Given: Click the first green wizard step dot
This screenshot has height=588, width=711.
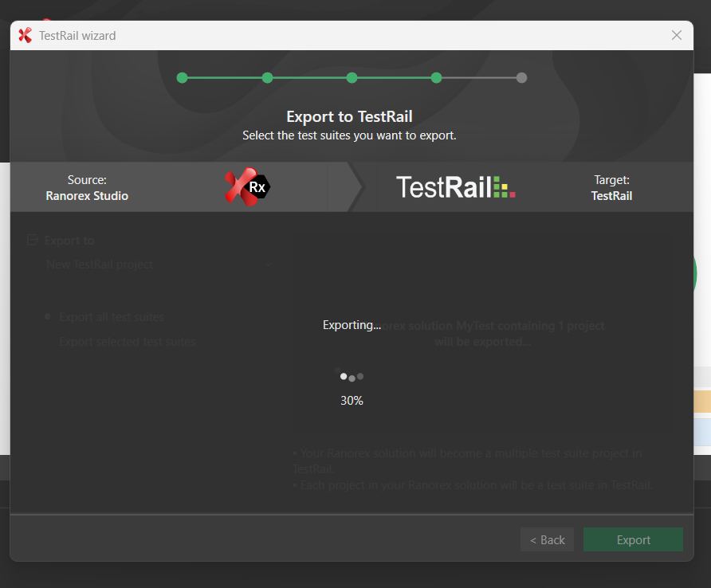Looking at the screenshot, I should point(183,78).
